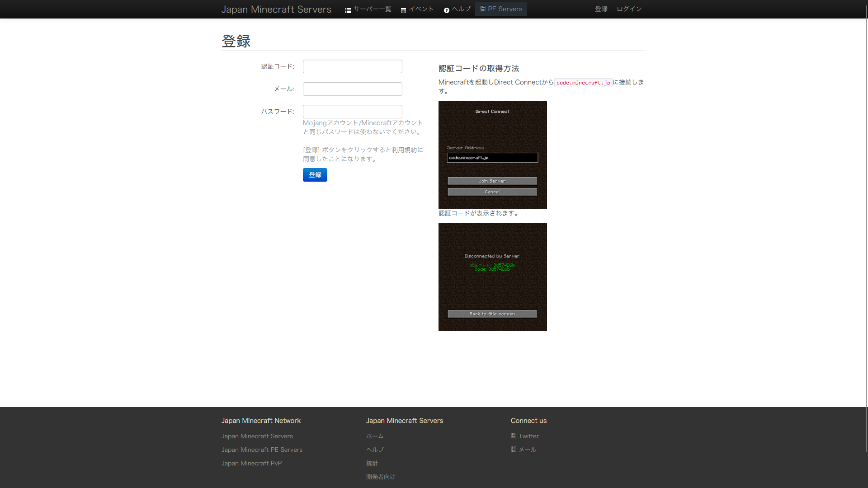The image size is (868, 488).
Task: Open the 開発者向け footer link
Action: coord(381,477)
